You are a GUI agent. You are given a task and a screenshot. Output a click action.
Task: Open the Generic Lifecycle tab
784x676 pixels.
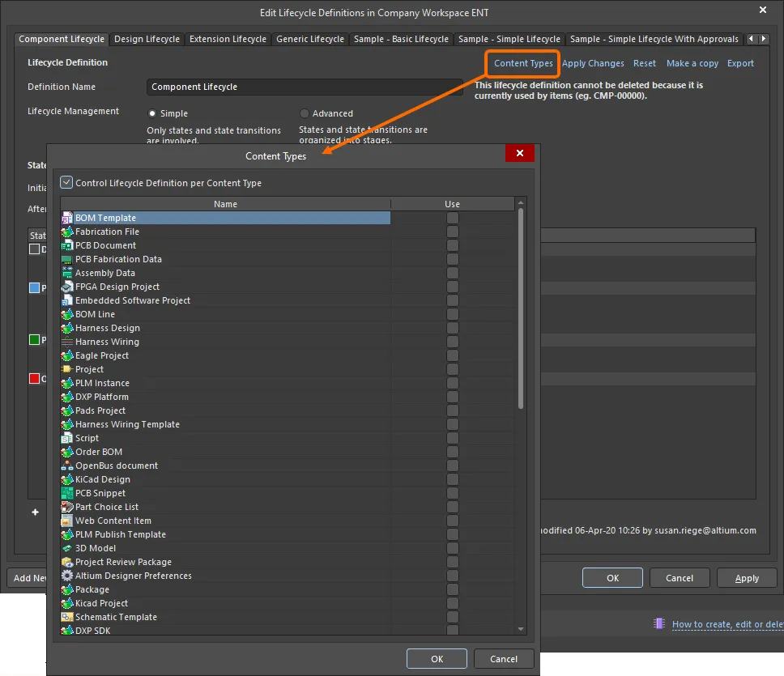[x=310, y=39]
